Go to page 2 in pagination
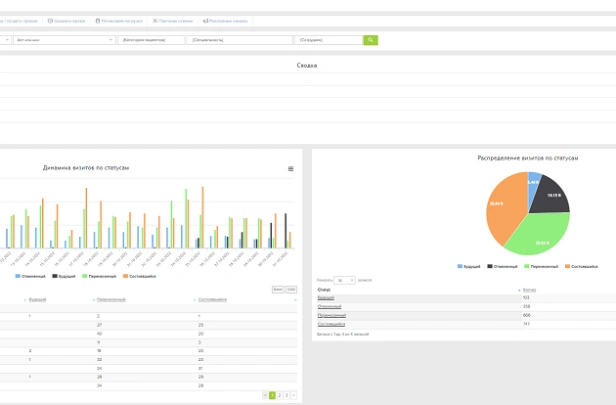Image resolution: width=616 pixels, height=405 pixels. [x=279, y=395]
